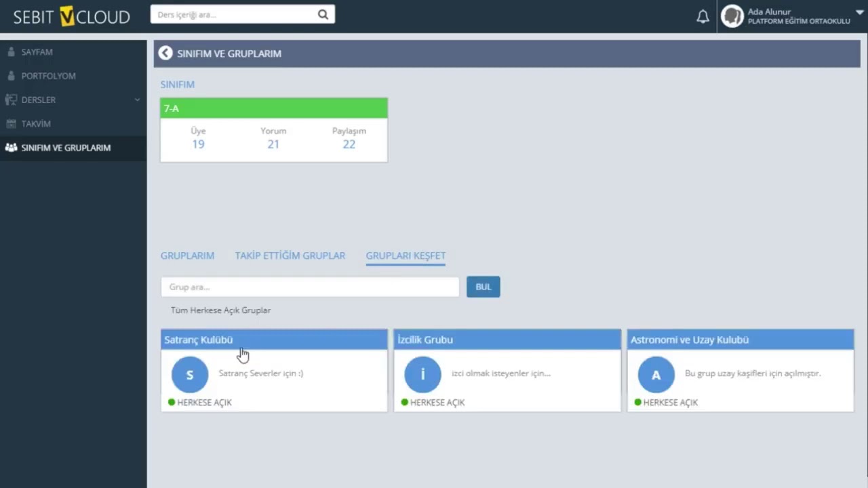Screen dimensions: 868x488
Task: Click the BUL search button
Action: pyautogui.click(x=484, y=287)
